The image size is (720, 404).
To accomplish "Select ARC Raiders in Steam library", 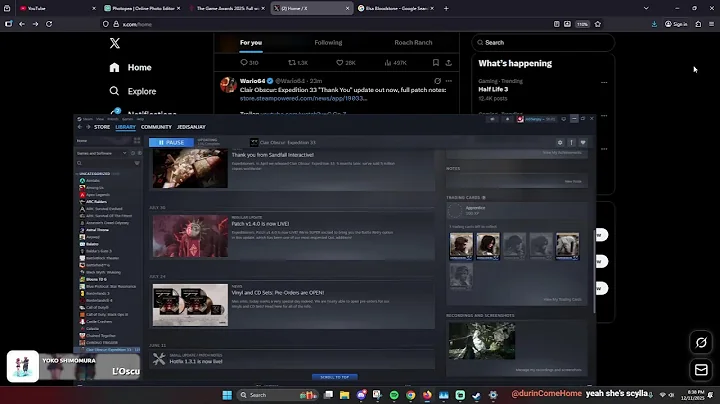I will (96, 202).
